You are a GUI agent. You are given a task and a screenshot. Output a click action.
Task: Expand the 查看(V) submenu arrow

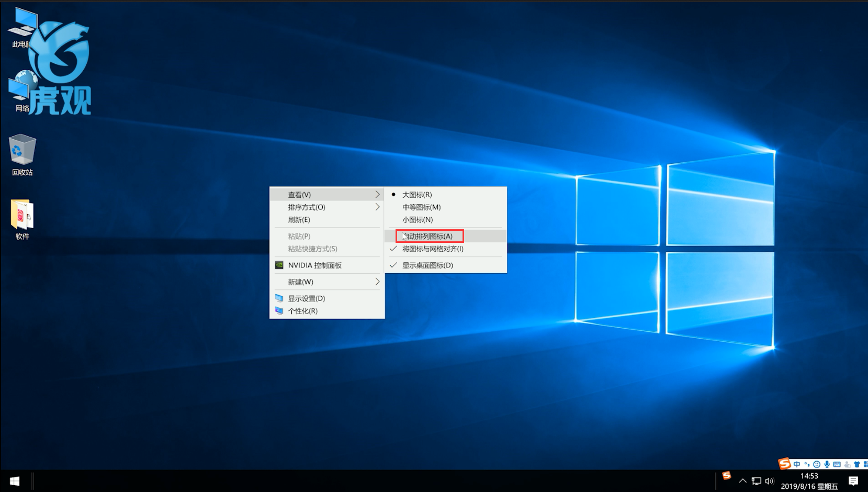pos(377,195)
